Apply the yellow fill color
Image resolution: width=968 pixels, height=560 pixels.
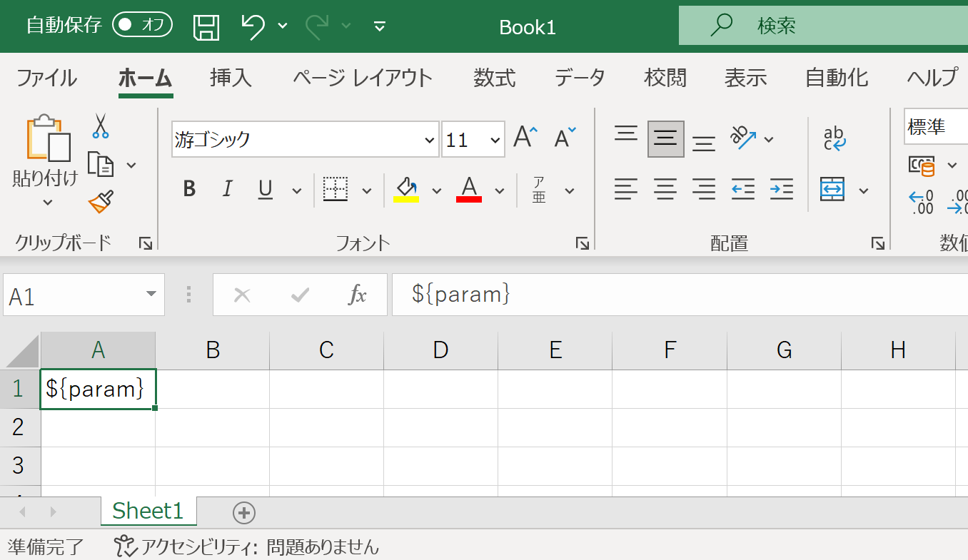tap(406, 190)
